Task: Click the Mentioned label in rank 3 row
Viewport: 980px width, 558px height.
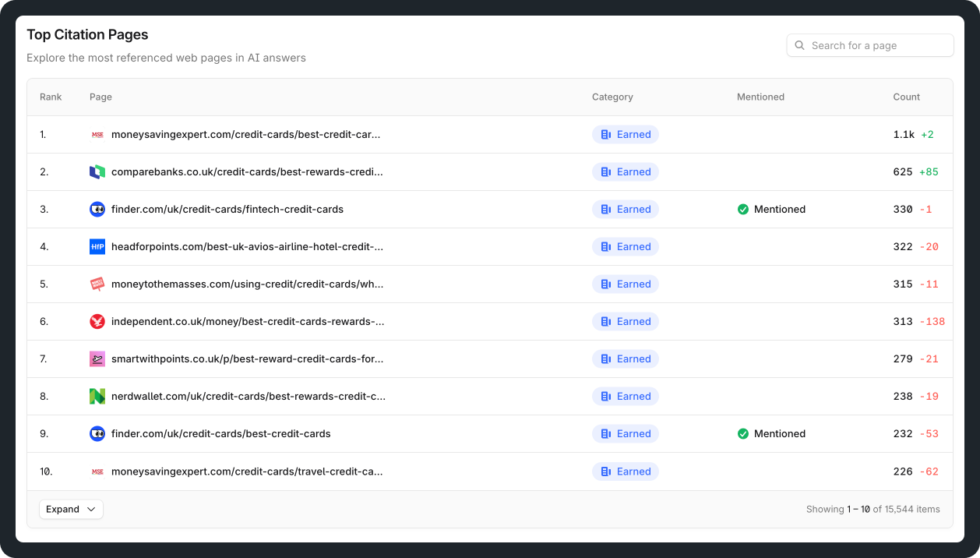Action: coord(780,210)
